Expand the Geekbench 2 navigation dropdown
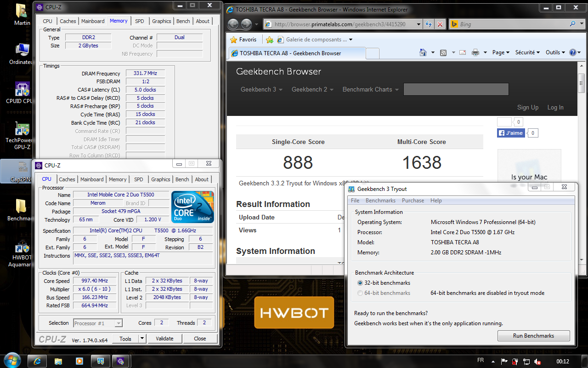 click(312, 89)
